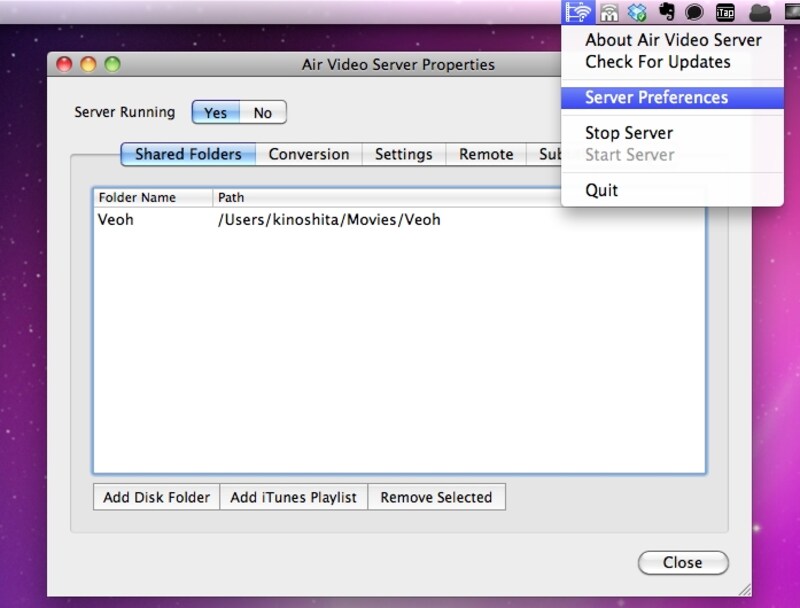Quit Air Video Server from menu
Image resolution: width=800 pixels, height=608 pixels.
point(672,190)
